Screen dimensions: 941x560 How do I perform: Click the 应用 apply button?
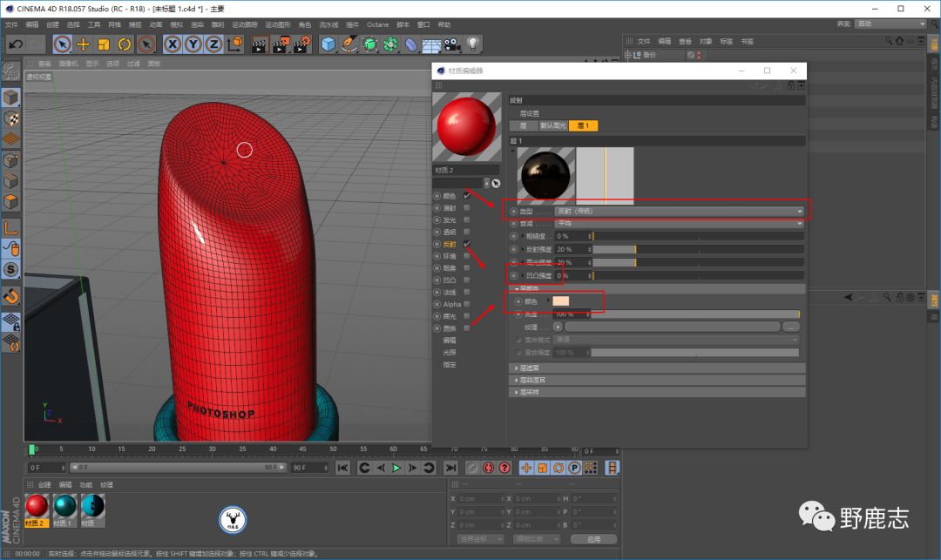pos(593,539)
